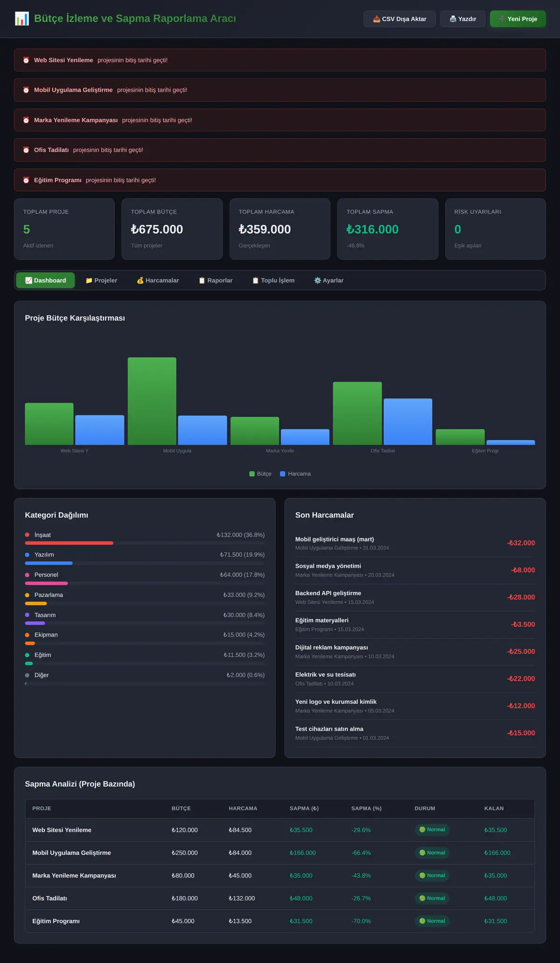Click the blue Harcama legend swatch

click(x=283, y=474)
